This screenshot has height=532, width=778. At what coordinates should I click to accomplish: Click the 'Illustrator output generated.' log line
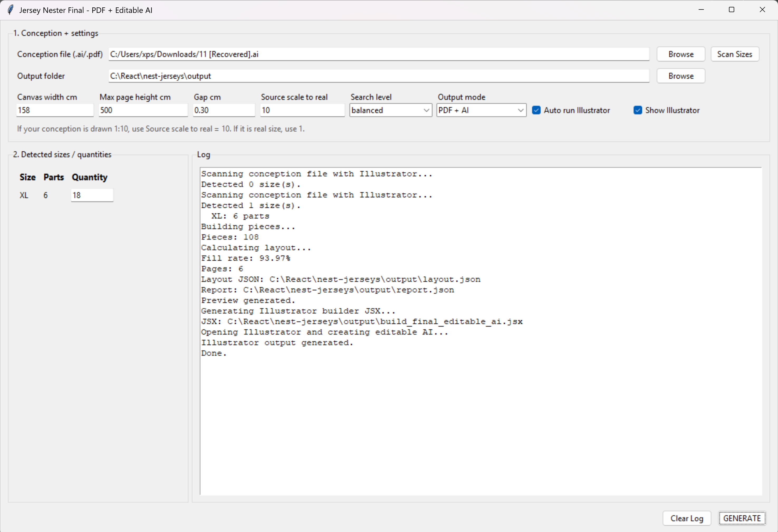(277, 343)
